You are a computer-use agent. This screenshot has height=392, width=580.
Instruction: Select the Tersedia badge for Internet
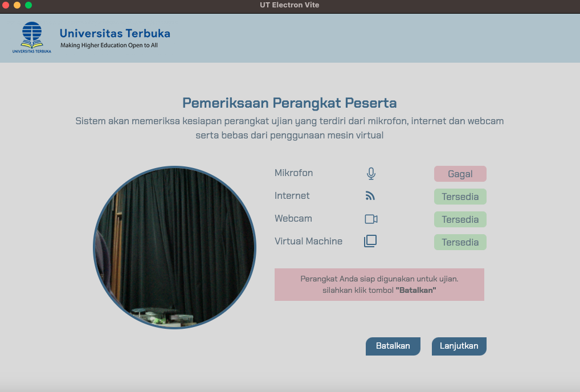pyautogui.click(x=460, y=197)
